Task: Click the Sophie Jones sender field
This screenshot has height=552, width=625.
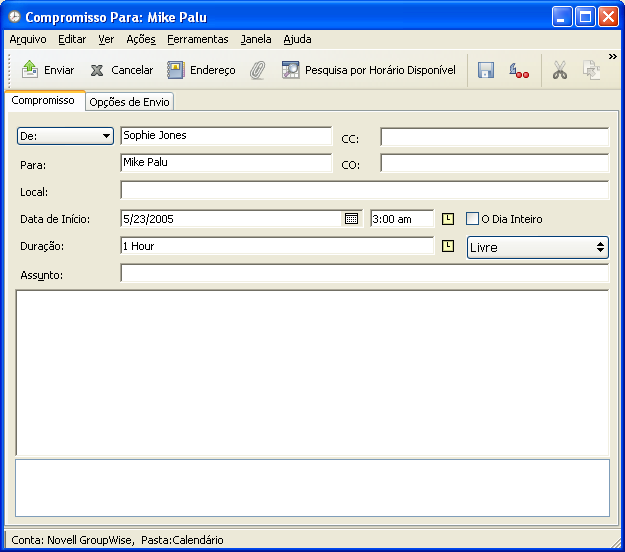Action: click(226, 136)
